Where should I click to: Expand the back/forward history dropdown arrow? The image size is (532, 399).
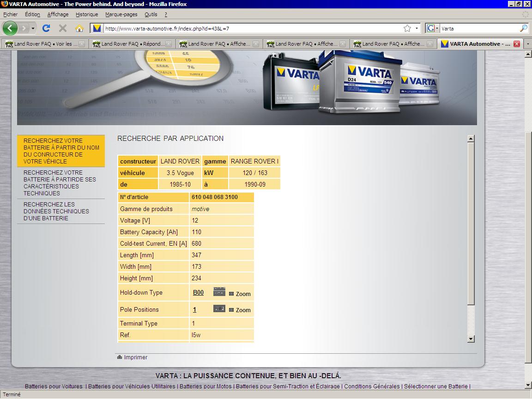(33, 28)
